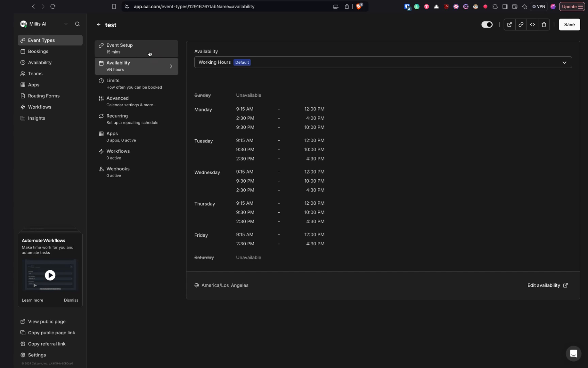The width and height of the screenshot is (588, 368).
Task: Open the chat support bubble
Action: pos(573,353)
